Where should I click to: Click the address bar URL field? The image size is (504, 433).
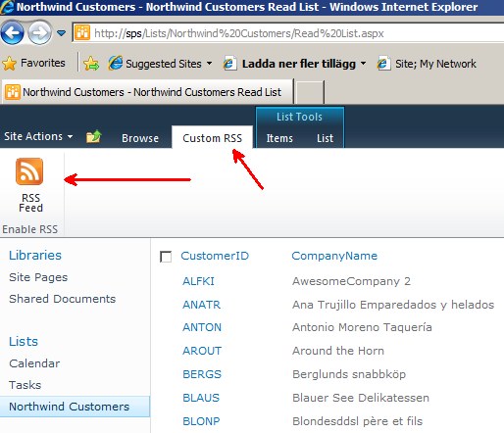(287, 33)
